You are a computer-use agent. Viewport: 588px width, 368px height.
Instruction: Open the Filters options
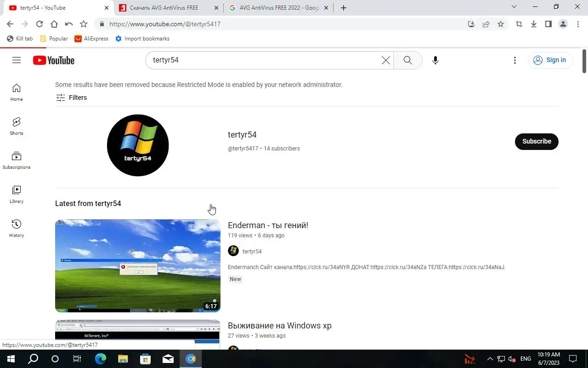[71, 98]
